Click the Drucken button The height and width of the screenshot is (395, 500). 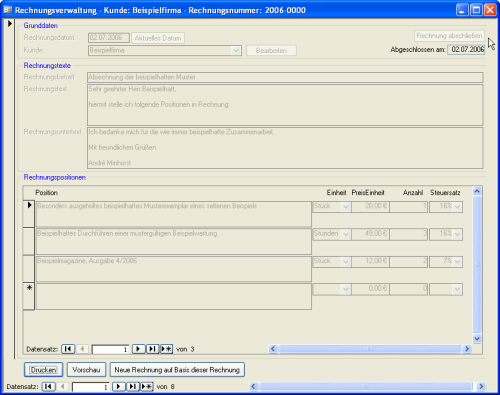point(43,370)
